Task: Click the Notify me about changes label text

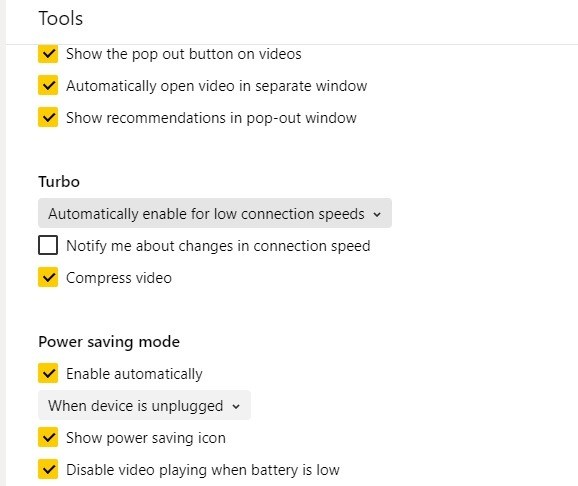Action: 218,246
